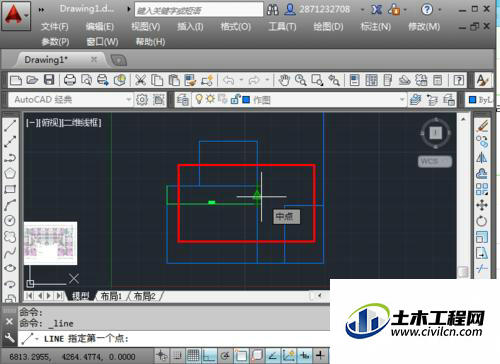Click the layer color swatch beside 作图

click(x=246, y=99)
